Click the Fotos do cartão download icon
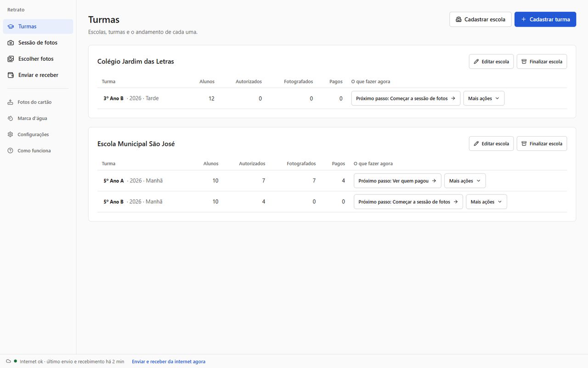This screenshot has height=368, width=588. (x=11, y=102)
